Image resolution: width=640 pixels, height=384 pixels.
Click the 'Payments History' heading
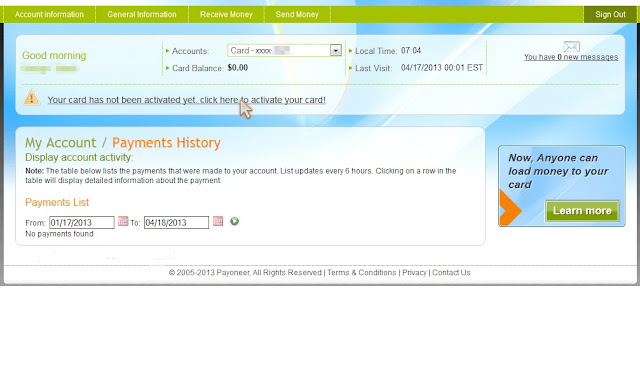(x=166, y=143)
